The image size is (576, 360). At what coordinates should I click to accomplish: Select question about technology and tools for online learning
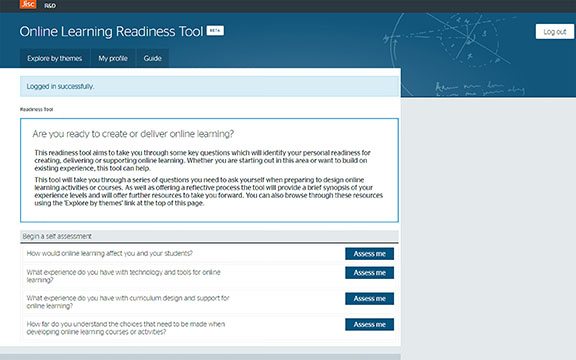click(123, 276)
